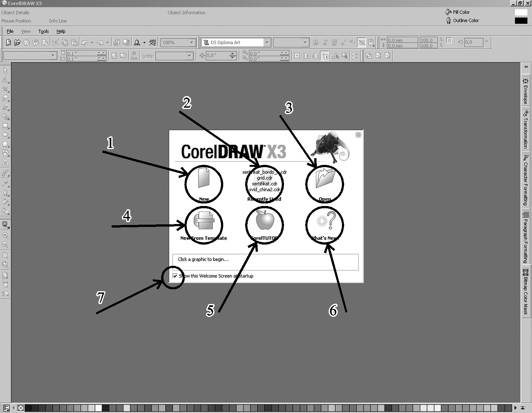Image resolution: width=532 pixels, height=413 pixels.
Task: Open the Character Formatting docker tab
Action: [x=526, y=180]
